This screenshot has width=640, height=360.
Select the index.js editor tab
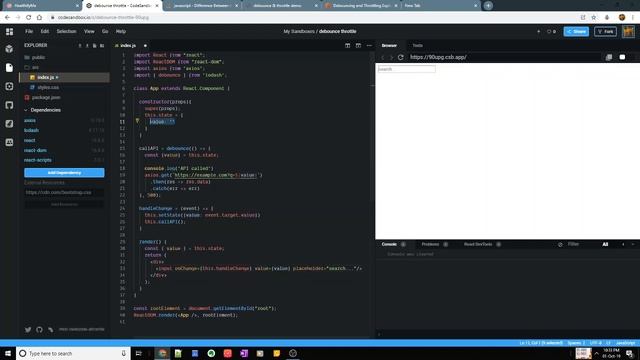click(x=128, y=46)
